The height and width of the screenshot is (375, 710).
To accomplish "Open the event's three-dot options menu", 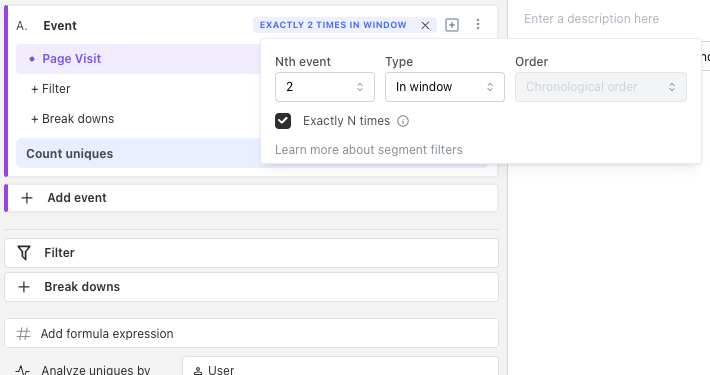I will 478,24.
